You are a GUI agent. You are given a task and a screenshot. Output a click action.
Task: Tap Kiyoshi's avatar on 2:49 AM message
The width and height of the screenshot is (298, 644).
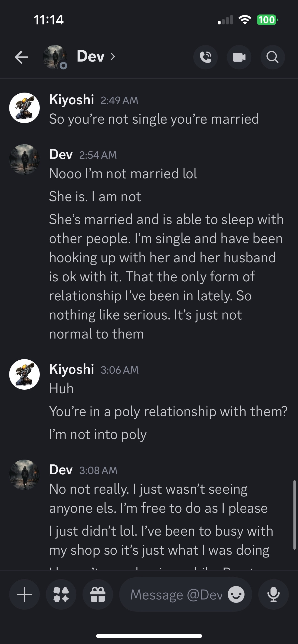tap(24, 108)
